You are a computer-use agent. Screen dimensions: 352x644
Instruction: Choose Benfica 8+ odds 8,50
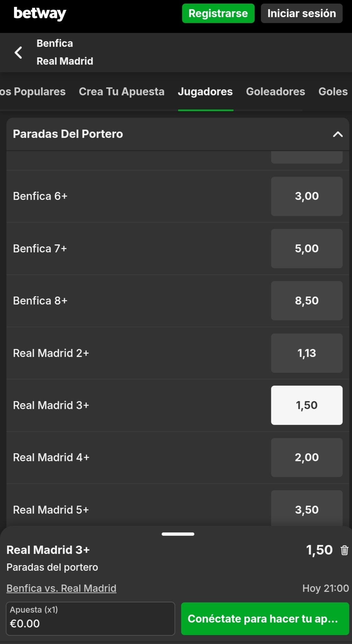(x=307, y=301)
